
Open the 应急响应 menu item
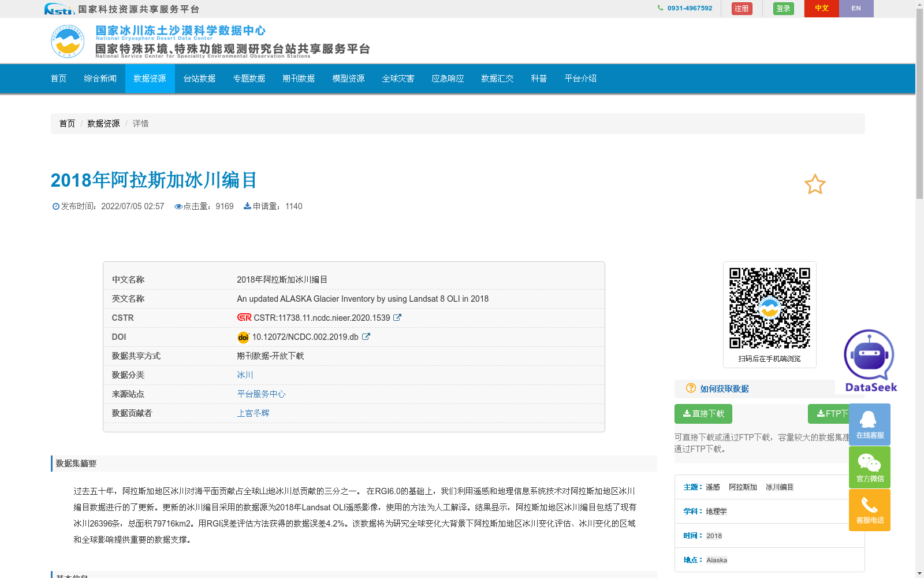coord(448,79)
